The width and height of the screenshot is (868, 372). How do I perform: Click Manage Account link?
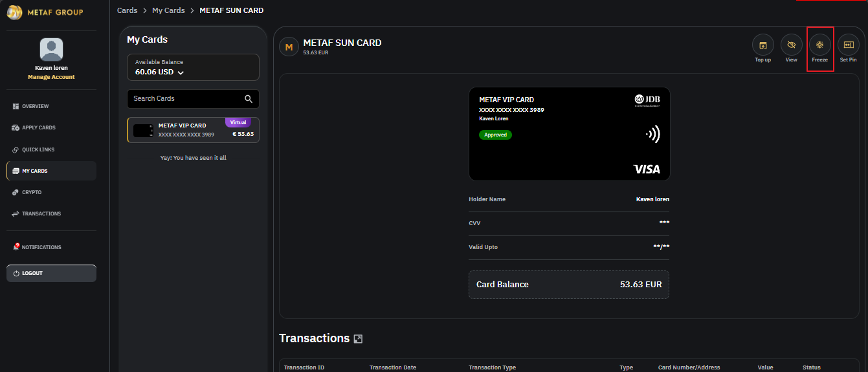click(51, 77)
